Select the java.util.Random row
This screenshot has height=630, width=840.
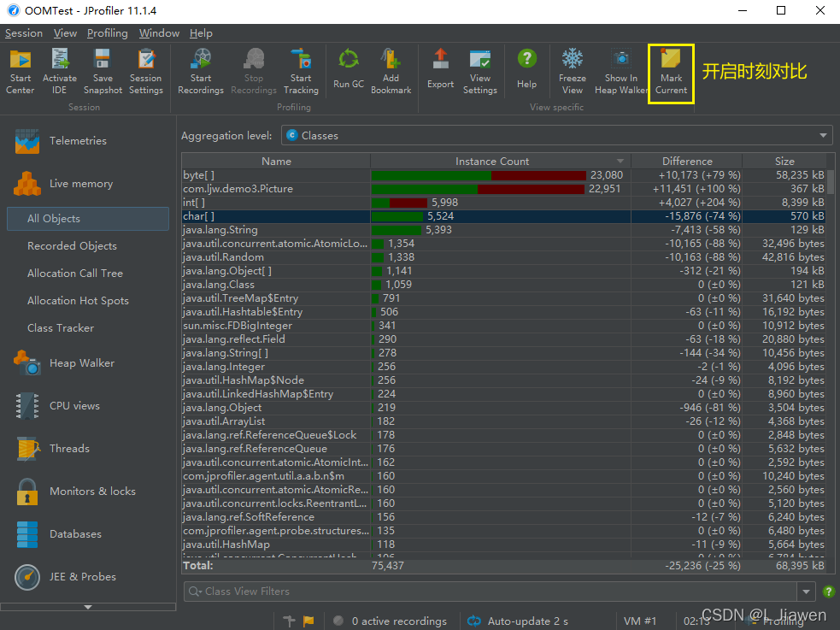point(503,257)
